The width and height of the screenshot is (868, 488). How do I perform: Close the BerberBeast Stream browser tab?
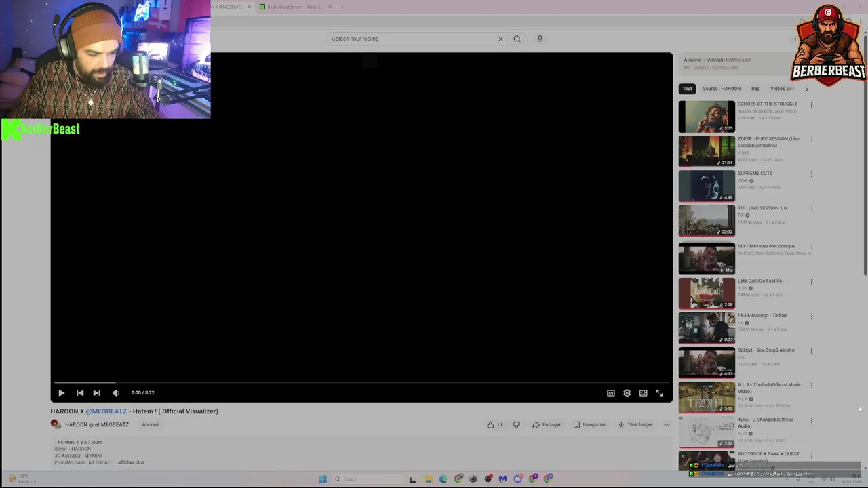pos(330,7)
